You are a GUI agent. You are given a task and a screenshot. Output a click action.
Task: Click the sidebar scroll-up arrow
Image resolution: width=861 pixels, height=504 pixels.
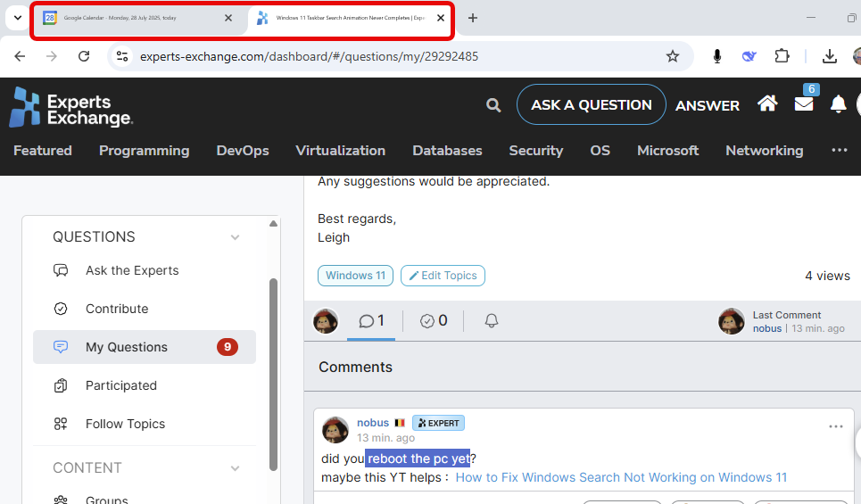[273, 223]
